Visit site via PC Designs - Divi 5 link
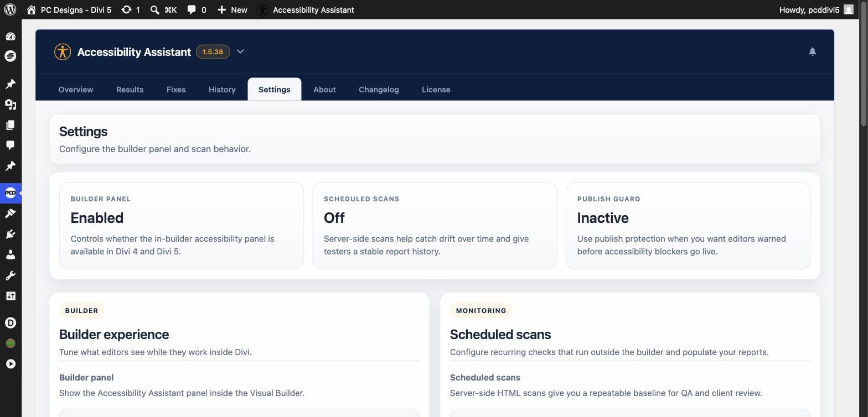Image resolution: width=868 pixels, height=417 pixels. (69, 9)
